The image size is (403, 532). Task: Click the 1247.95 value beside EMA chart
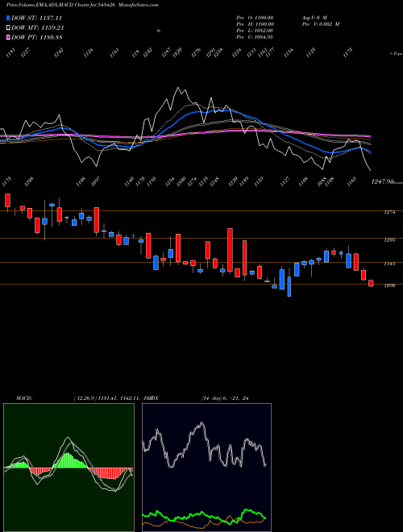tap(382, 182)
